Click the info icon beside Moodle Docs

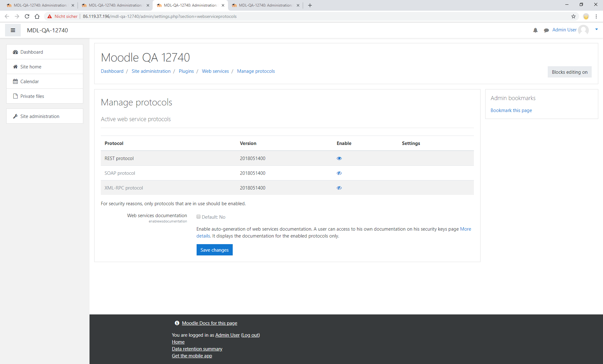177,323
